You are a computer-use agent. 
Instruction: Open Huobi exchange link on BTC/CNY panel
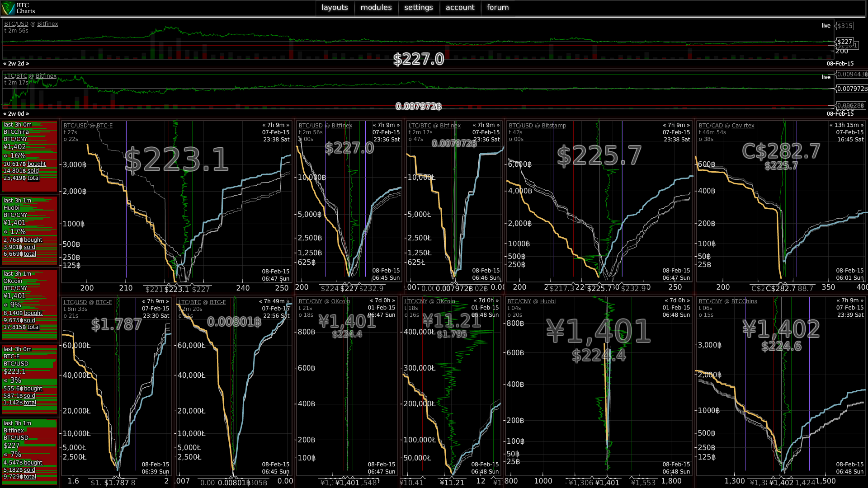[548, 301]
